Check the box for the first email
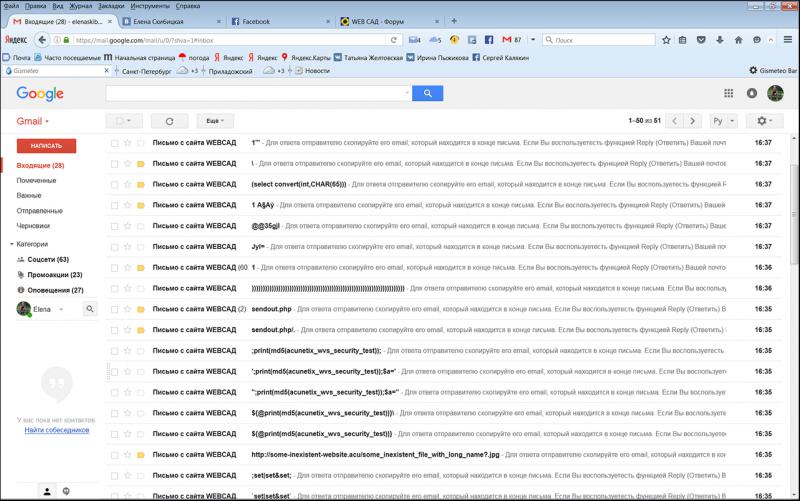Screen dimensions: 800x501 click(115, 143)
